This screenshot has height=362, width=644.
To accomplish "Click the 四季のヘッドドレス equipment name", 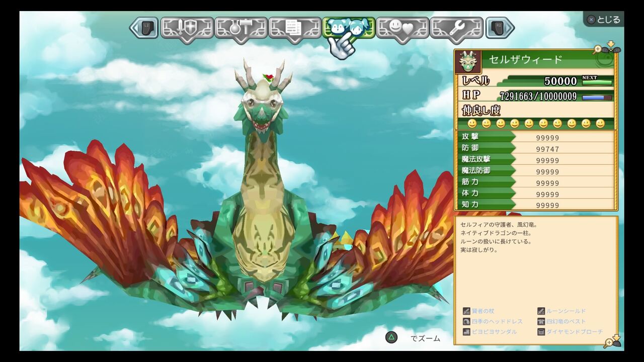I will pyautogui.click(x=497, y=321).
